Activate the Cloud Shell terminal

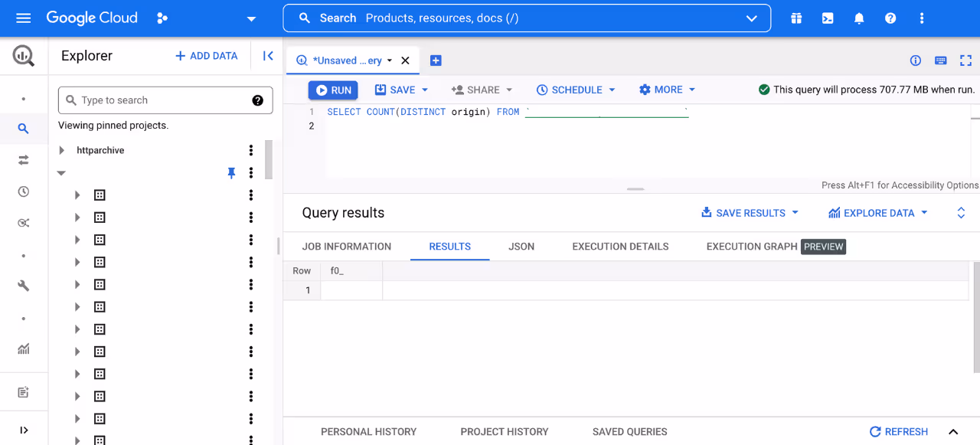click(828, 18)
